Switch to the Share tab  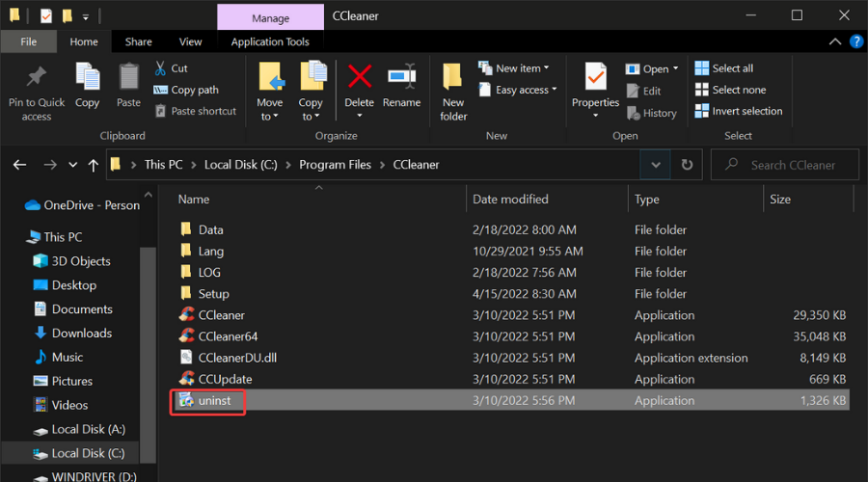[138, 41]
